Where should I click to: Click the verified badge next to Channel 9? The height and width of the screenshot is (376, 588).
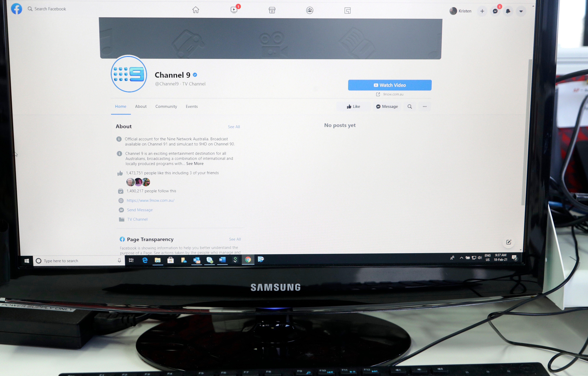(196, 75)
